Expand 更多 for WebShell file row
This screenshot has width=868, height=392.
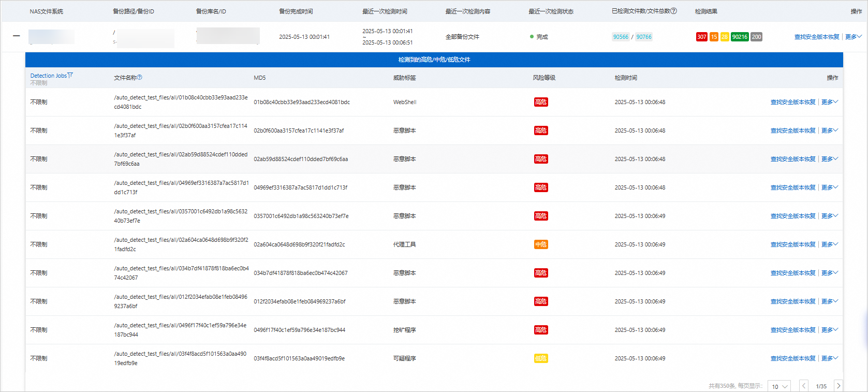point(830,102)
